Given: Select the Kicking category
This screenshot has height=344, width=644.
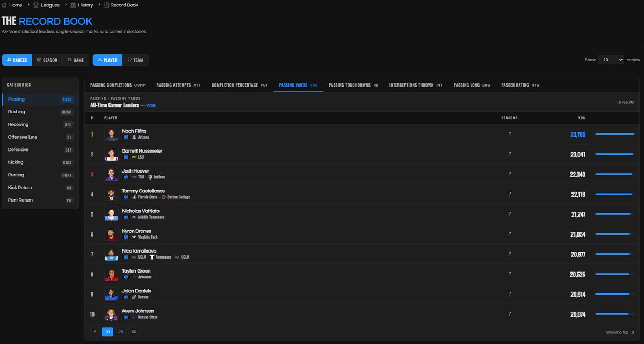Looking at the screenshot, I should [40, 162].
